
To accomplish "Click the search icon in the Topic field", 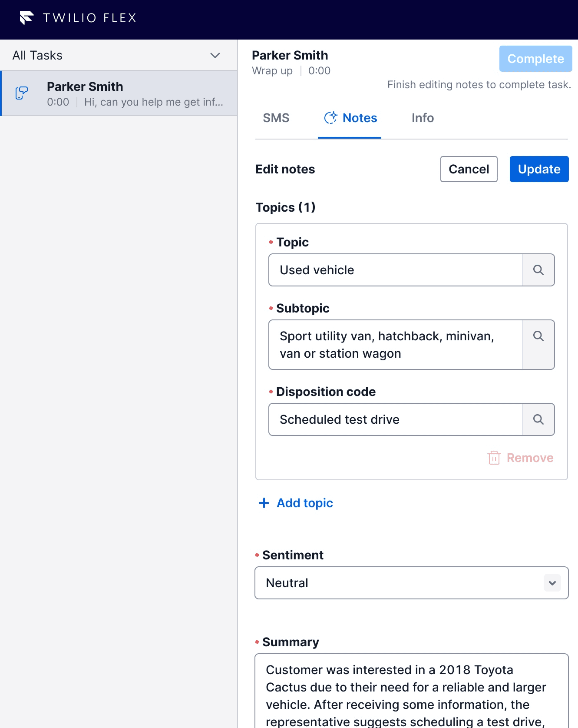I will pyautogui.click(x=538, y=270).
